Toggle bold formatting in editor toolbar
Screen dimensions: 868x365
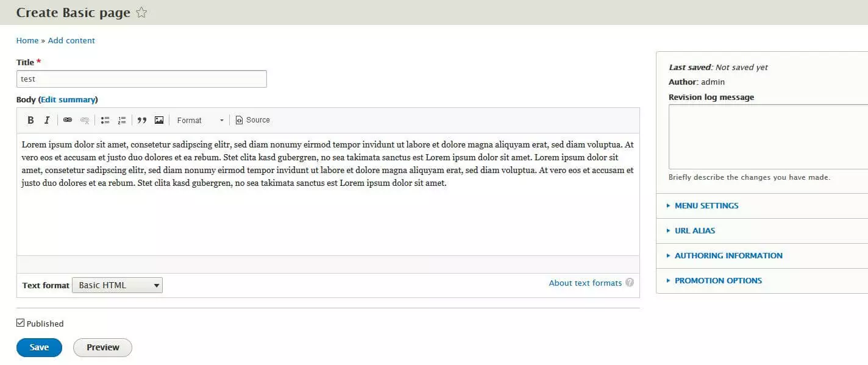(x=30, y=120)
